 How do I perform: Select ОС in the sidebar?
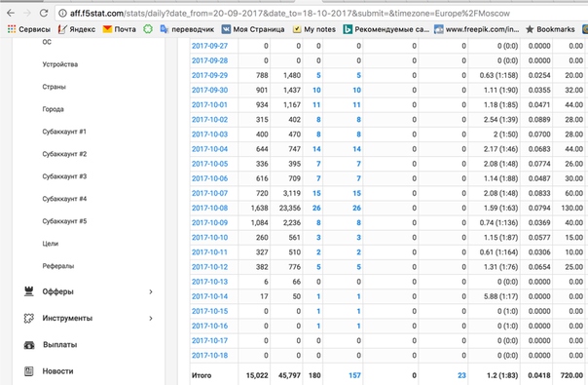(x=47, y=42)
